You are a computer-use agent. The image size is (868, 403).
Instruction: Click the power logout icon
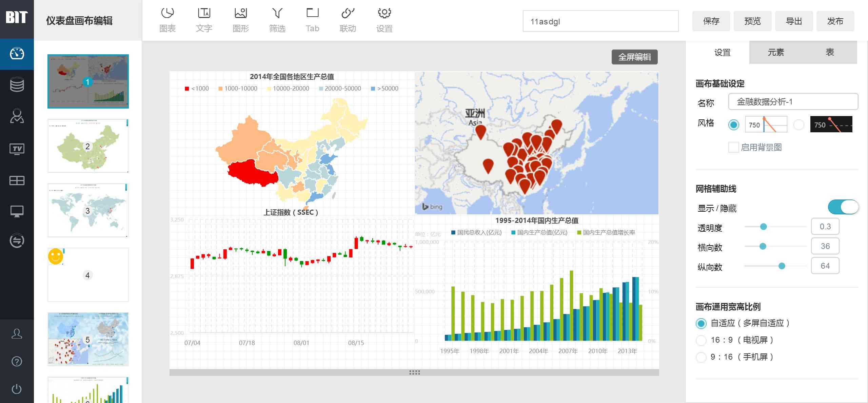point(17,389)
